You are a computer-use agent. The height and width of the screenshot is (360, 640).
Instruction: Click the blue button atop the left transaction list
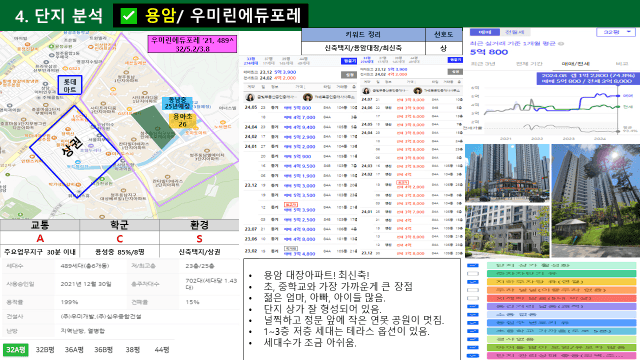coord(349,61)
